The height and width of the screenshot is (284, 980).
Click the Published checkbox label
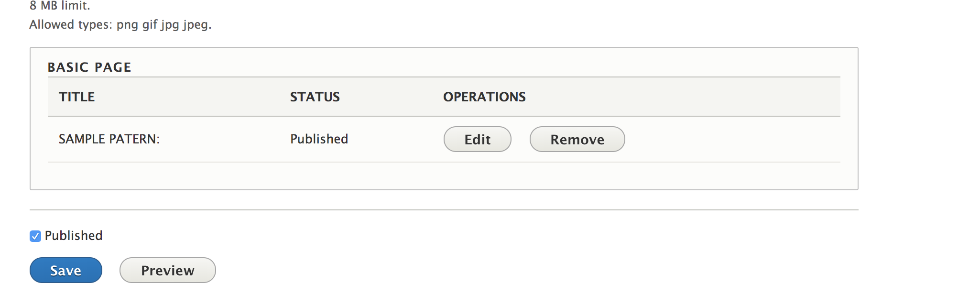[73, 235]
